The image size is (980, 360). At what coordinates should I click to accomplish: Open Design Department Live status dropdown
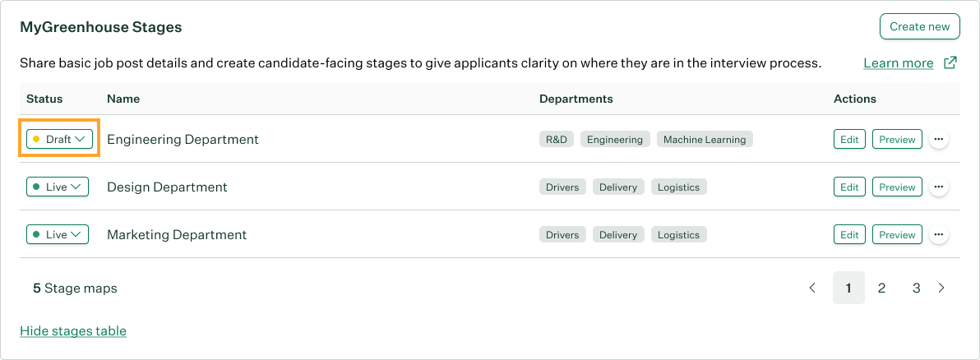pyautogui.click(x=58, y=187)
